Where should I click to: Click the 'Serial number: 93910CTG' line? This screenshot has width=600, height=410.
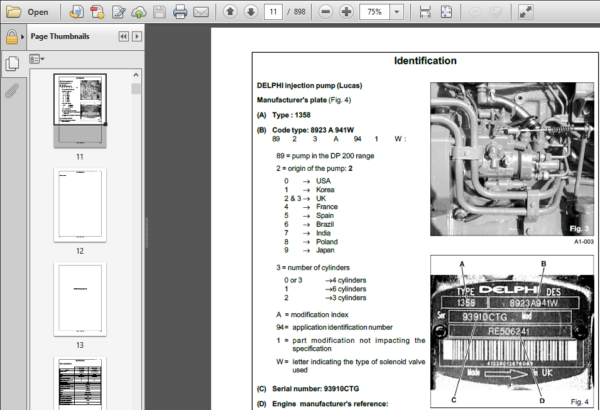tap(316, 389)
